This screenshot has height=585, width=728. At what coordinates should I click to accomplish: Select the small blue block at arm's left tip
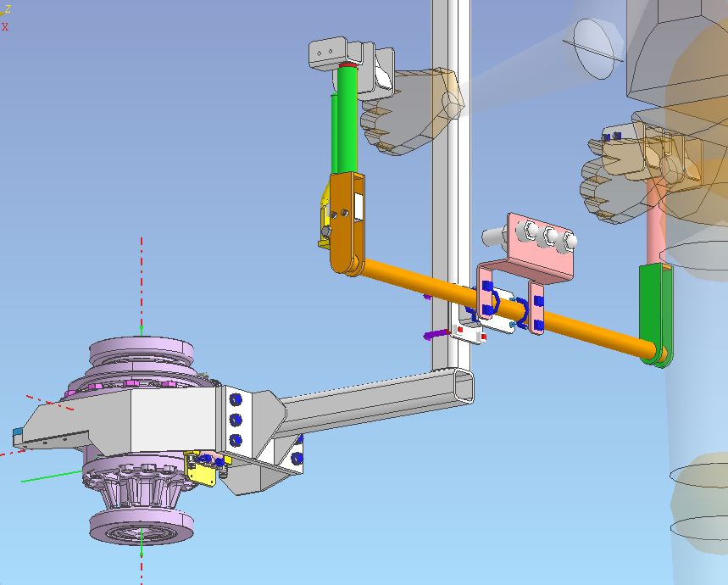pyautogui.click(x=17, y=436)
